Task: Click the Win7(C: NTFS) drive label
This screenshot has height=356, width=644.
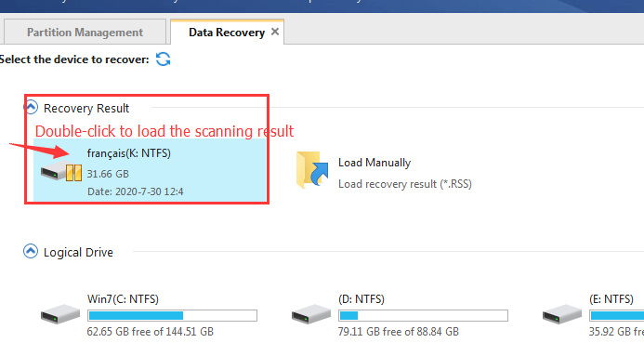Action: pos(123,299)
